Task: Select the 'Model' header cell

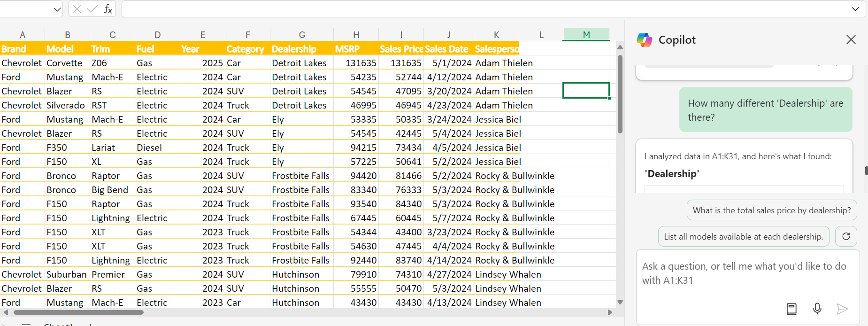Action: (x=68, y=49)
